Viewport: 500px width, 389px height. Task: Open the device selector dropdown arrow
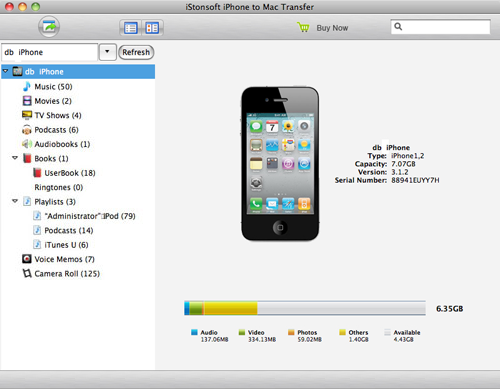pos(107,52)
